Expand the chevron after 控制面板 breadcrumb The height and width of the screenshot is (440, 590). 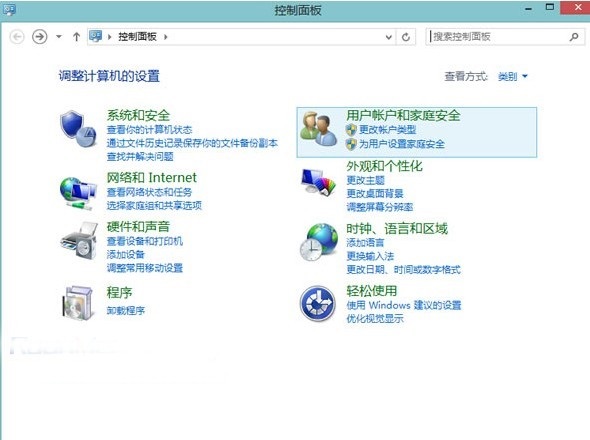(166, 37)
